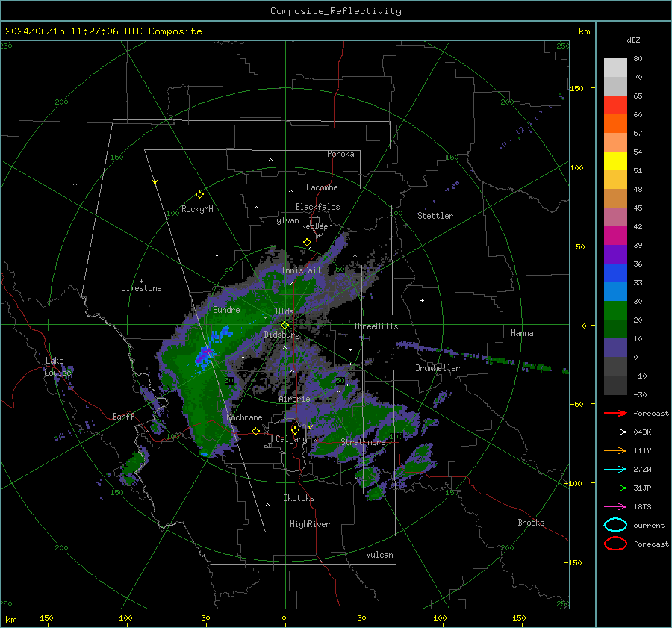The width and height of the screenshot is (672, 628).
Task: Click the Didsbury label
Action: pos(281,335)
